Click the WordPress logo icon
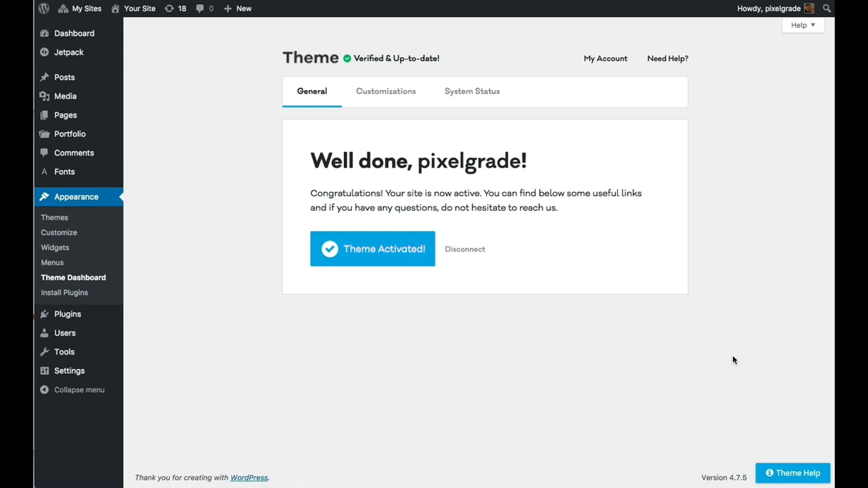 click(44, 8)
